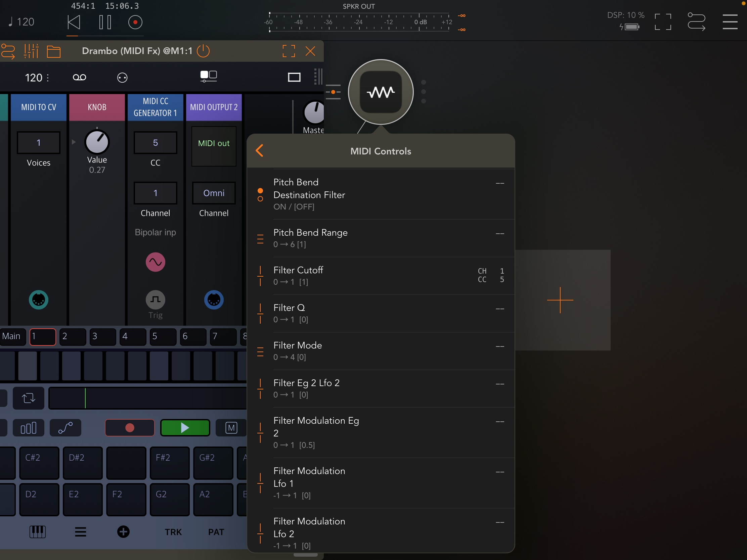Open the Omni channel selector

pyautogui.click(x=213, y=193)
